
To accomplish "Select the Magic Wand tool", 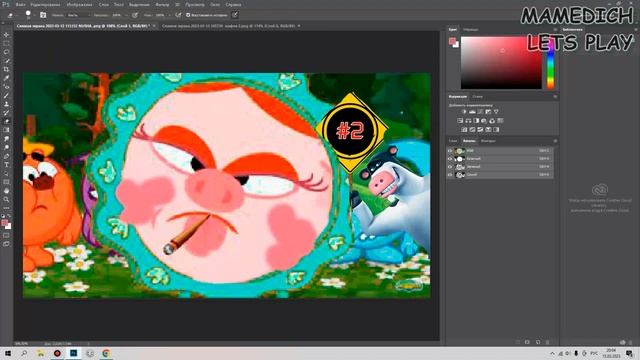I will (6, 61).
